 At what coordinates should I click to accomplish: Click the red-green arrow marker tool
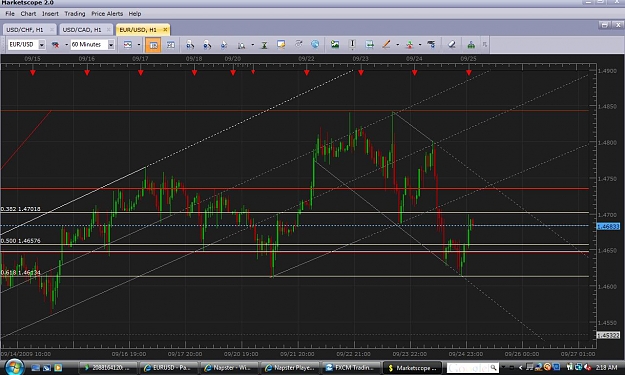coord(409,45)
